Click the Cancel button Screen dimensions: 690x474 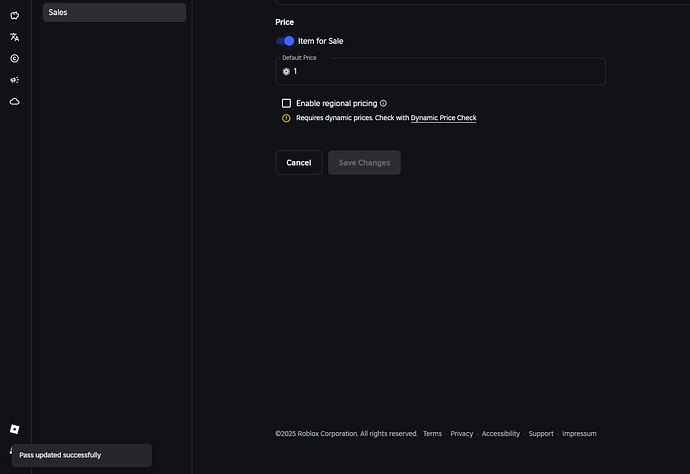pos(298,163)
